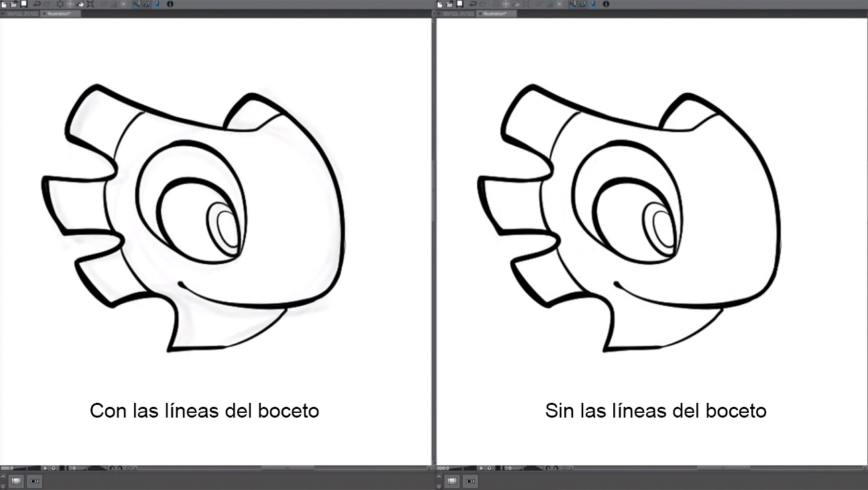Click New file icon in right window
This screenshot has height=490, width=868.
(440, 4)
